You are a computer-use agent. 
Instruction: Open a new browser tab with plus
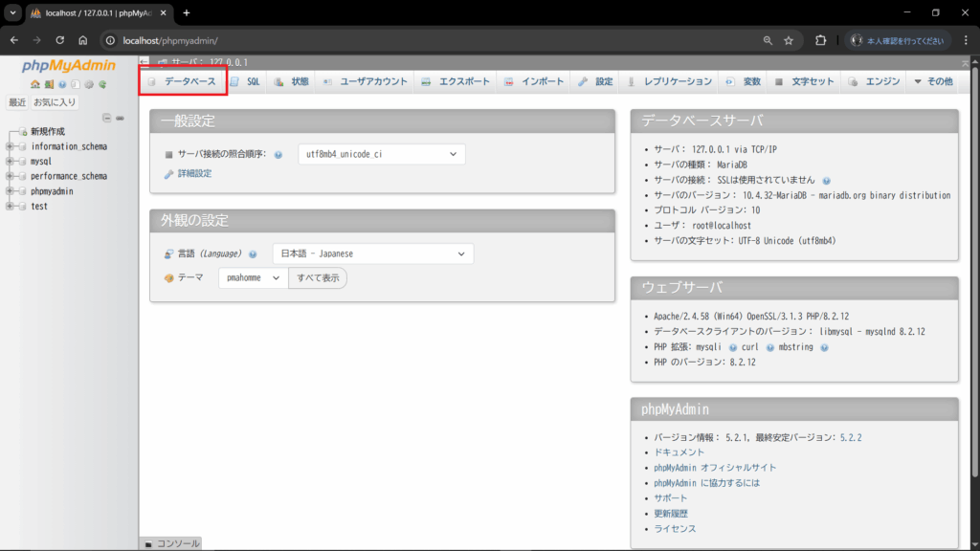[187, 12]
